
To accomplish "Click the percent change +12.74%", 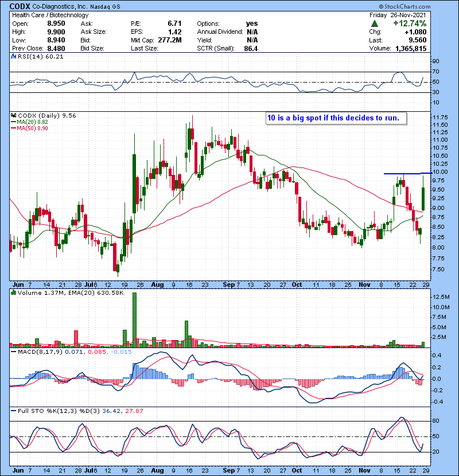I will 410,24.
